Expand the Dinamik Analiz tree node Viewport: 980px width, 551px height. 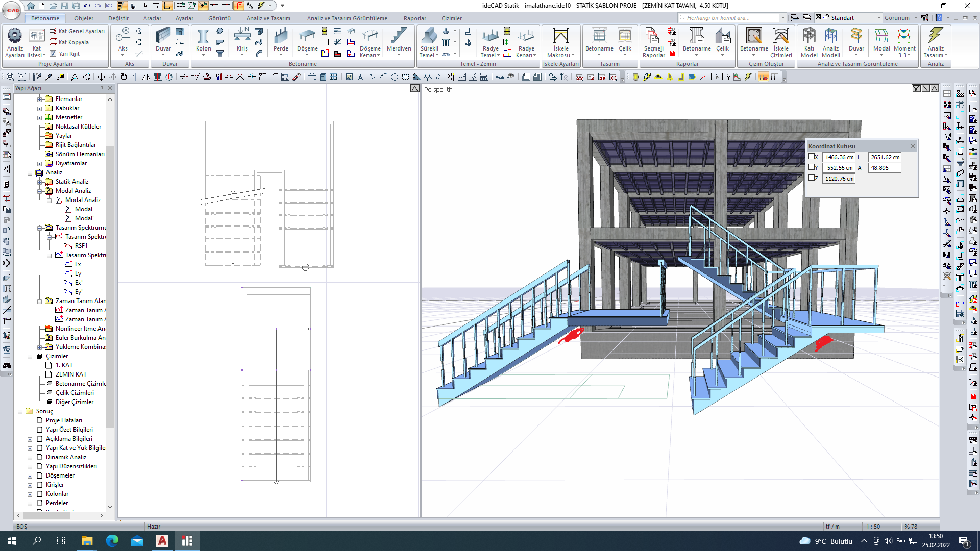[30, 457]
